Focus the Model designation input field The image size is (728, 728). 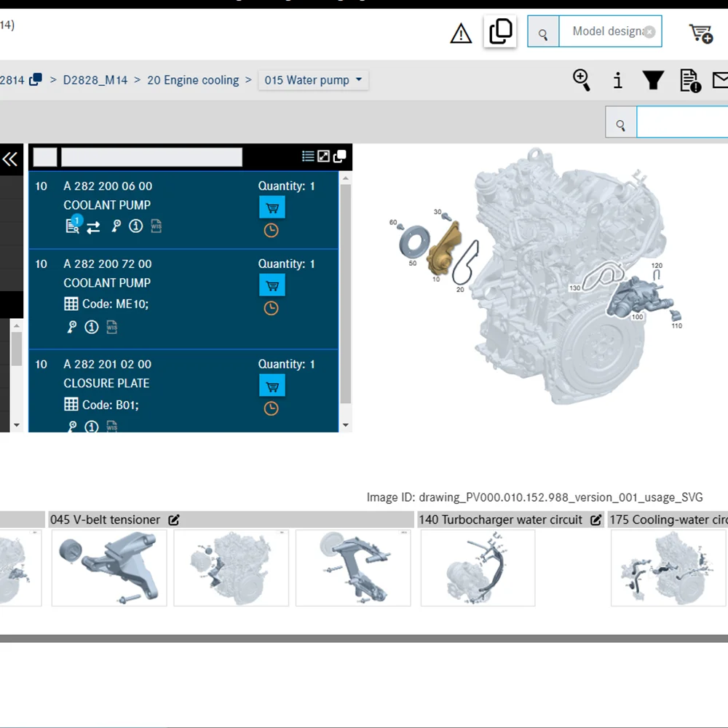coord(609,31)
